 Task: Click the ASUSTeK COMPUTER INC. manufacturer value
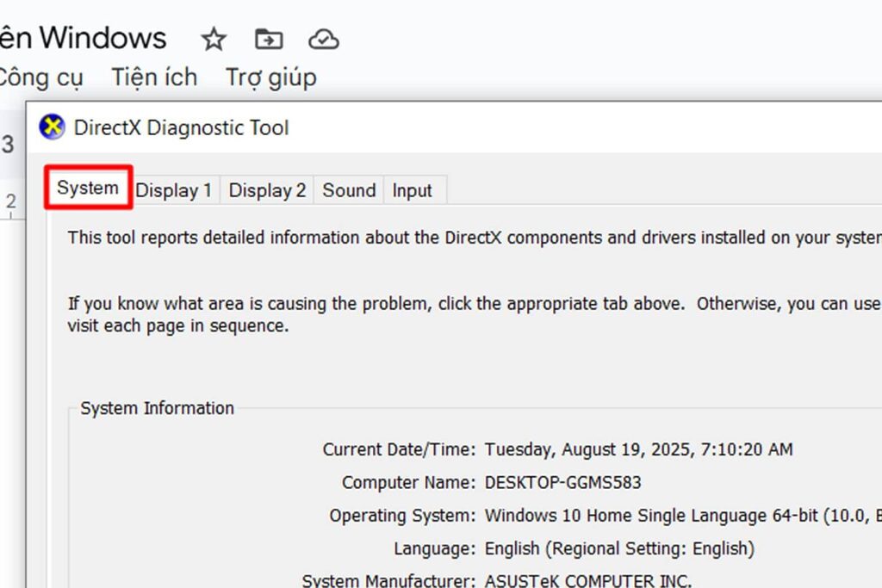[588, 580]
